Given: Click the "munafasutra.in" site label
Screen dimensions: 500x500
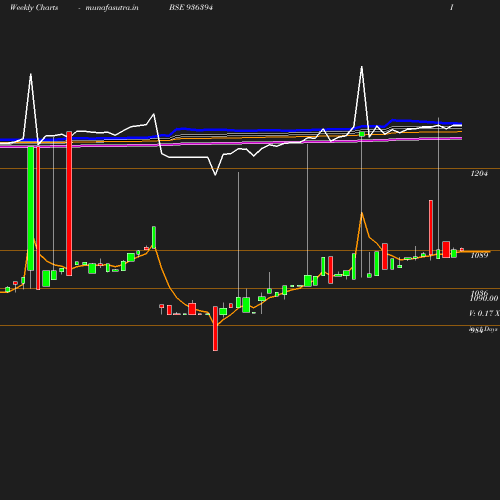Looking at the screenshot, I should point(112,8).
